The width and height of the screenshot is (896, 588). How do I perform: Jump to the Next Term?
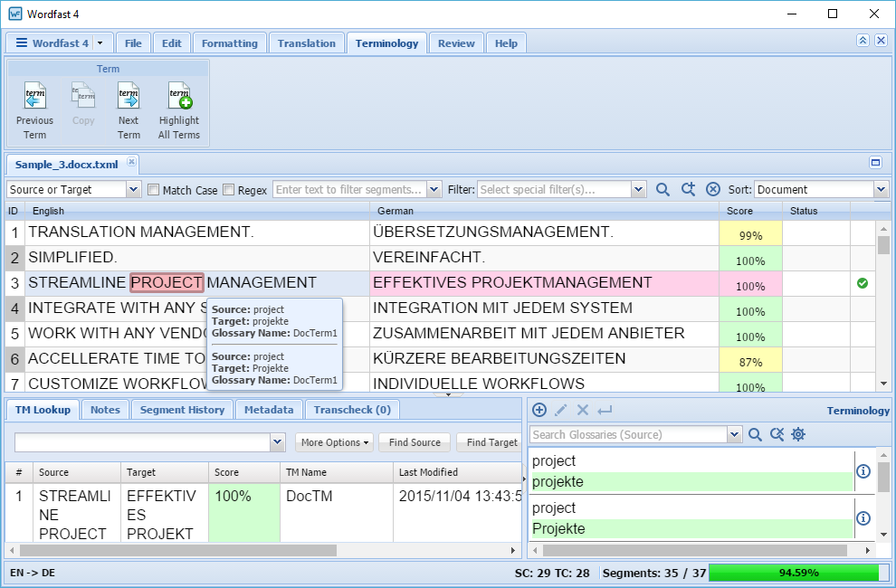coord(129,111)
